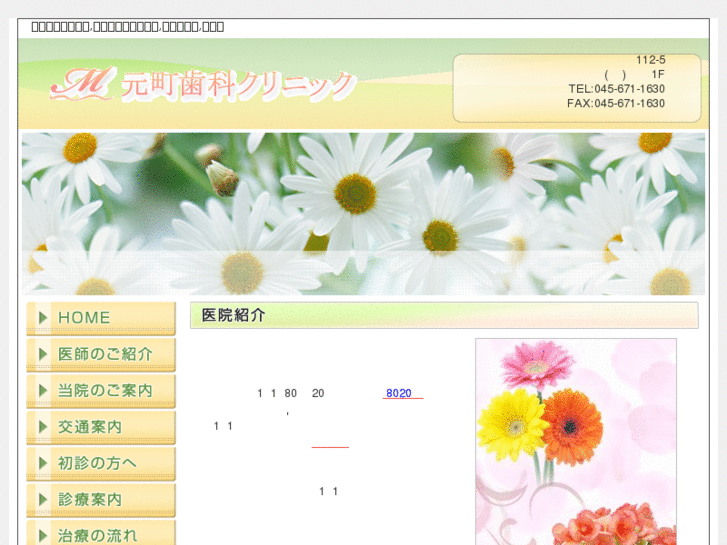This screenshot has width=727, height=545.
Task: Click the FAX:045-671-1630 text
Action: 616,103
